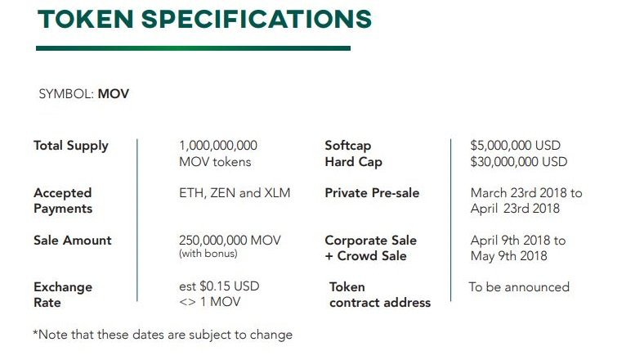Click March 23rd 2018 pre-sale date

[520, 193]
